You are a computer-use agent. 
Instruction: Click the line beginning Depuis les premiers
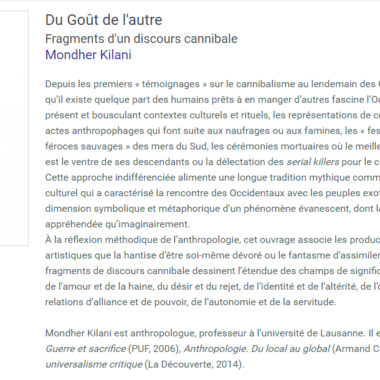[213, 84]
